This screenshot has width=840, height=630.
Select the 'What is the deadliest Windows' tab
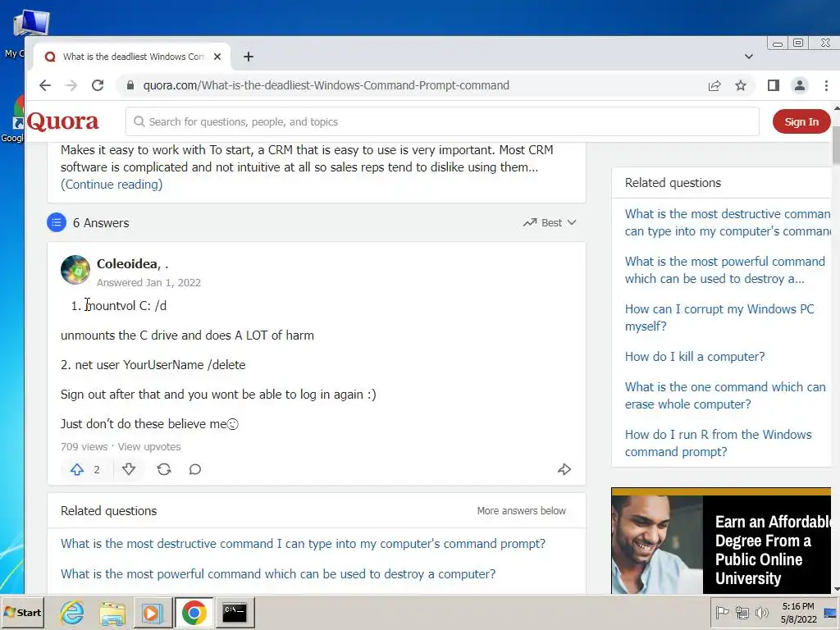pos(131,57)
